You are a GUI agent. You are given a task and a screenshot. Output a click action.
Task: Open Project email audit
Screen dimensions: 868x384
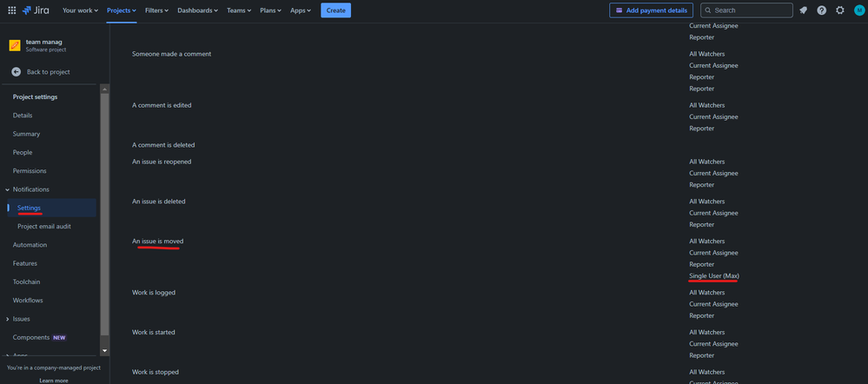pos(44,226)
